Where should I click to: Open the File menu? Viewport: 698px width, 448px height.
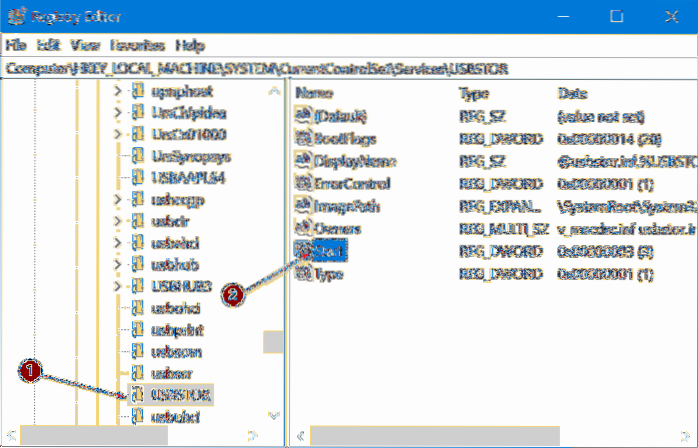(16, 45)
